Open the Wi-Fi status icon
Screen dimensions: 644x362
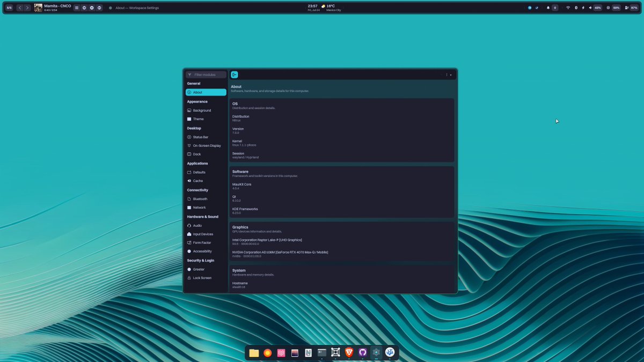coord(568,8)
